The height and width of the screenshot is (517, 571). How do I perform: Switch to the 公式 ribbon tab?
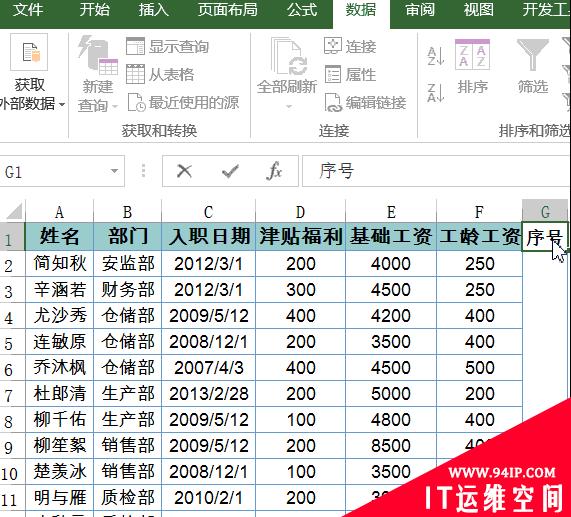[302, 10]
